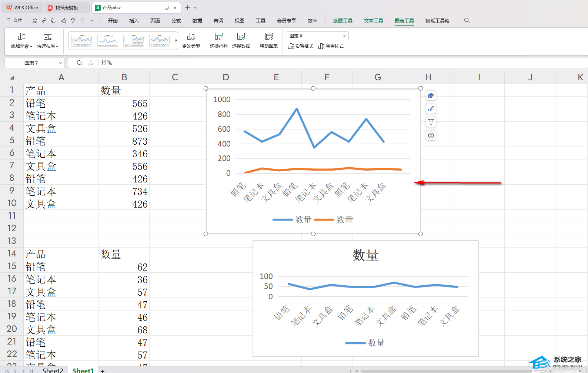The image size is (588, 373).
Task: Click 选择数据 select data
Action: click(x=241, y=41)
